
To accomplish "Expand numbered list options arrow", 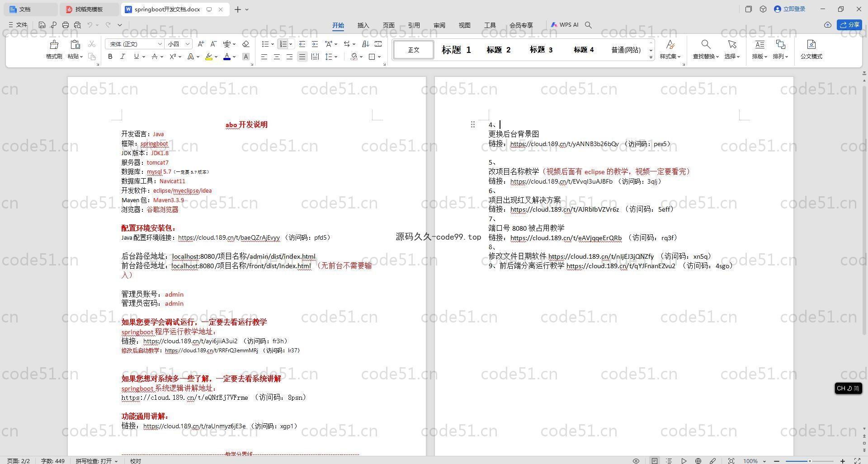I will (x=290, y=44).
